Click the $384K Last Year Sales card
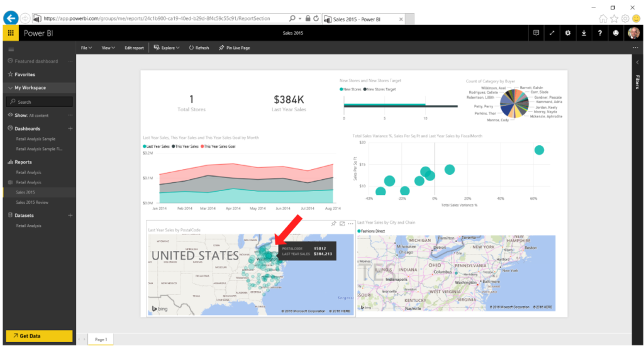The width and height of the screenshot is (644, 347). click(289, 102)
